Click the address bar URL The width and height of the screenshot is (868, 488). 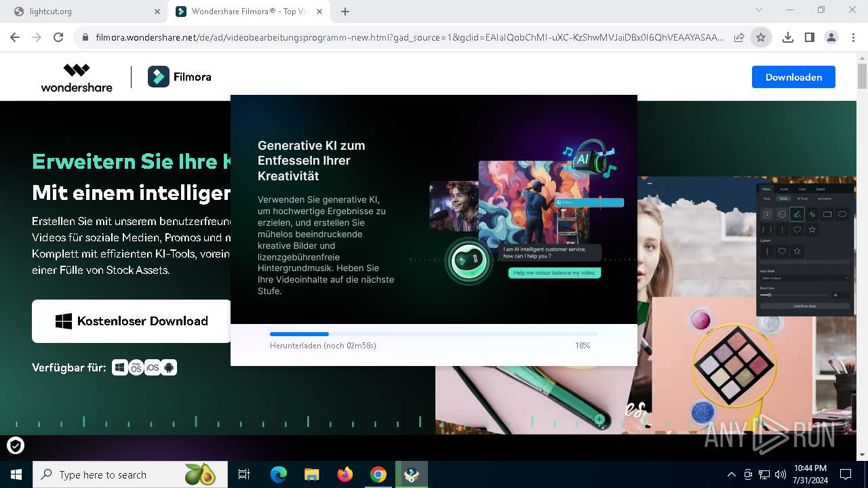[410, 38]
